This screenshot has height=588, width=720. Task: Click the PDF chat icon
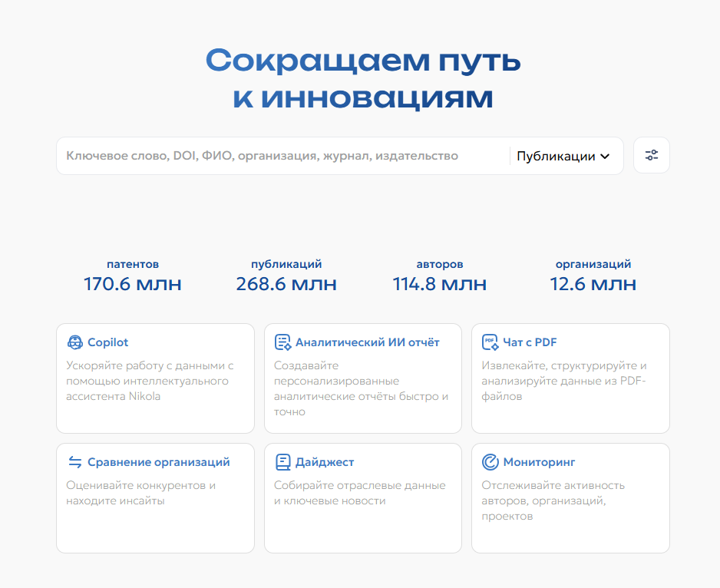click(490, 342)
